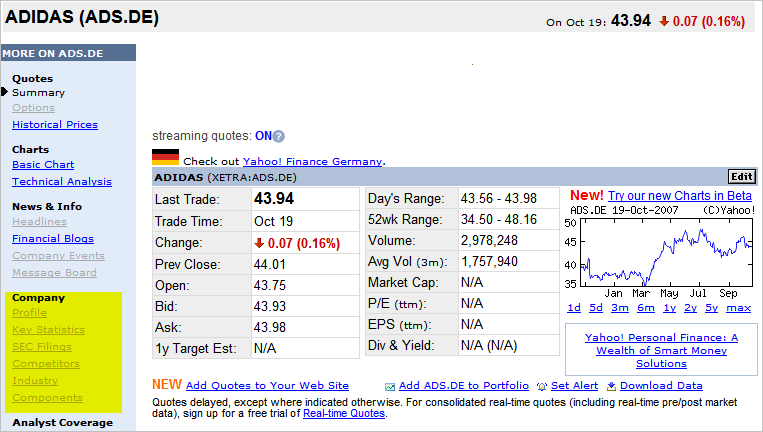Switch chart to max range
The height and width of the screenshot is (432, 763).
739,307
